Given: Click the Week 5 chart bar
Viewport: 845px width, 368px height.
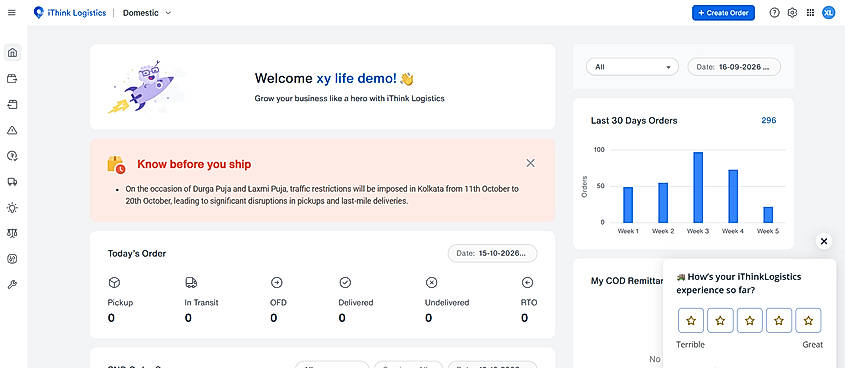Looking at the screenshot, I should 768,215.
